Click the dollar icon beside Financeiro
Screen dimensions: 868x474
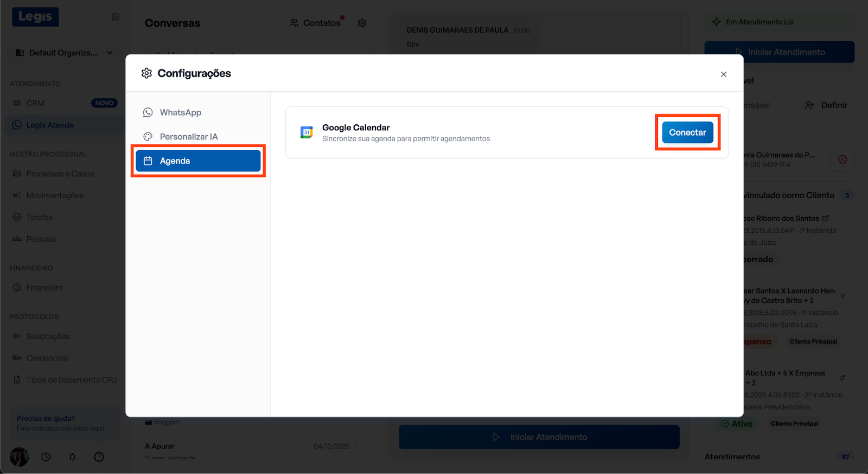[17, 288]
